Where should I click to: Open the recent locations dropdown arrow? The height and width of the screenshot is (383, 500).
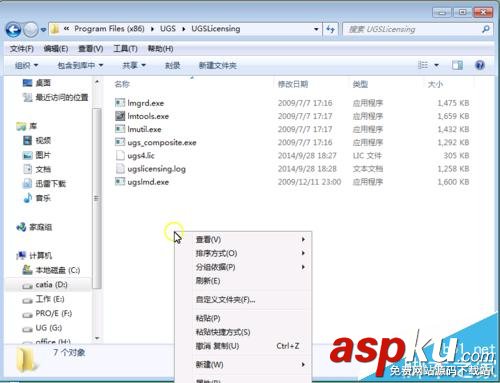click(x=43, y=30)
